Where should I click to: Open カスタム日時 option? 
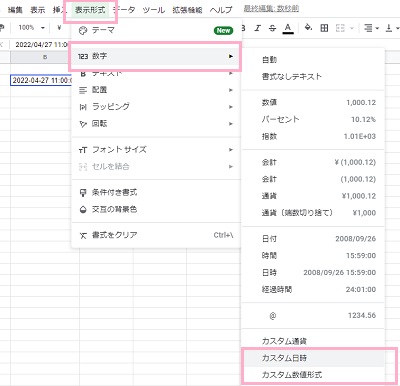(313, 358)
